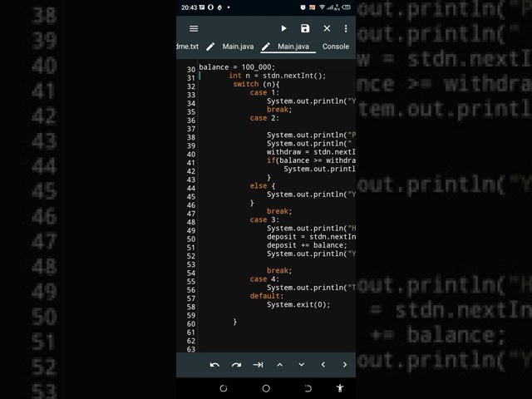The height and width of the screenshot is (399, 532).
Task: Move cursor left with the left arrow
Action: pyautogui.click(x=323, y=365)
